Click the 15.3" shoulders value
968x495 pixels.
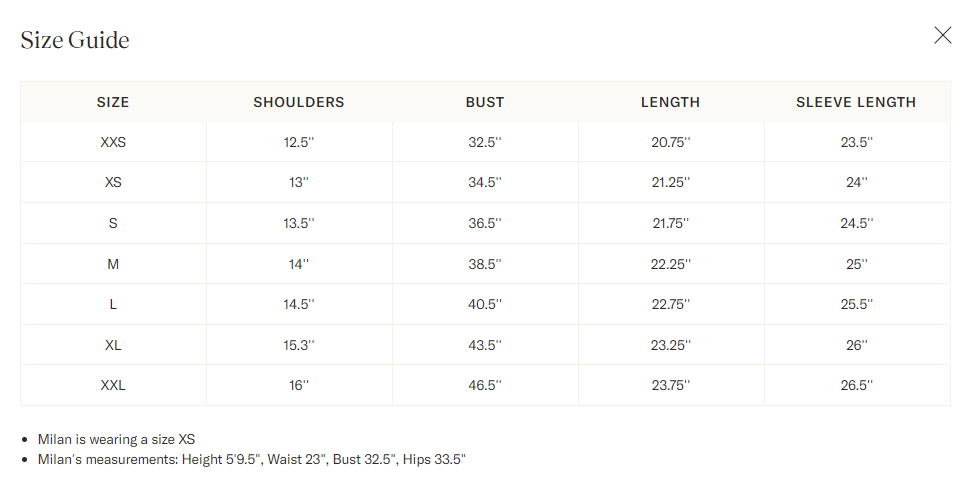(299, 345)
